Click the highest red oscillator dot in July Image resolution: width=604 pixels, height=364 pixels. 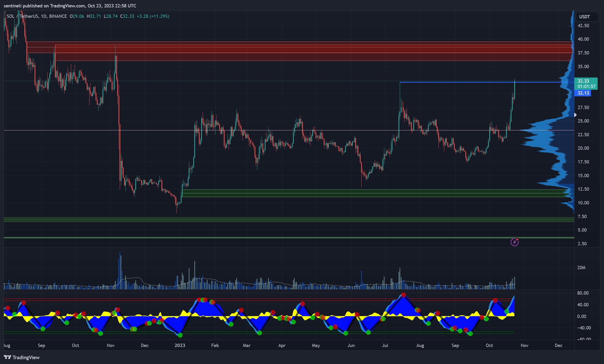(404, 295)
